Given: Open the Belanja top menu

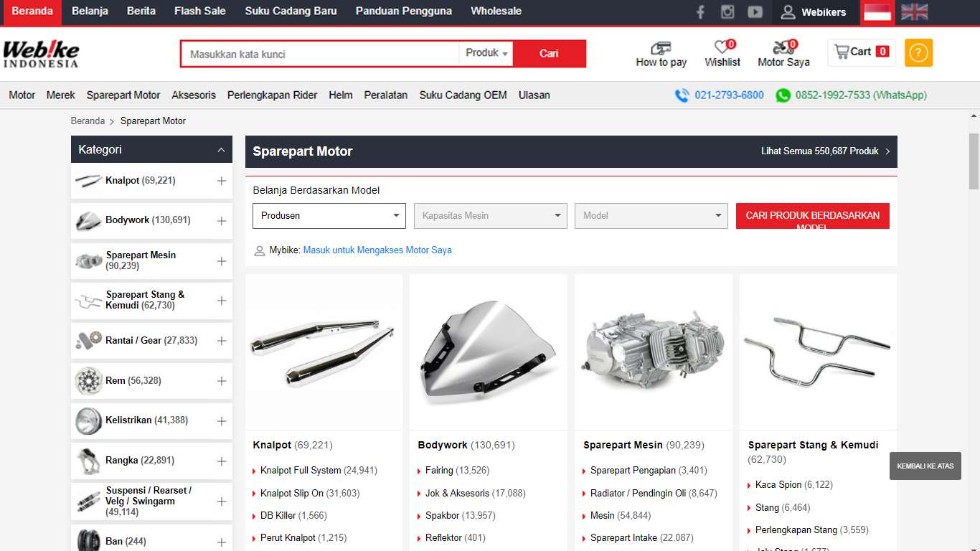Looking at the screenshot, I should click(90, 11).
